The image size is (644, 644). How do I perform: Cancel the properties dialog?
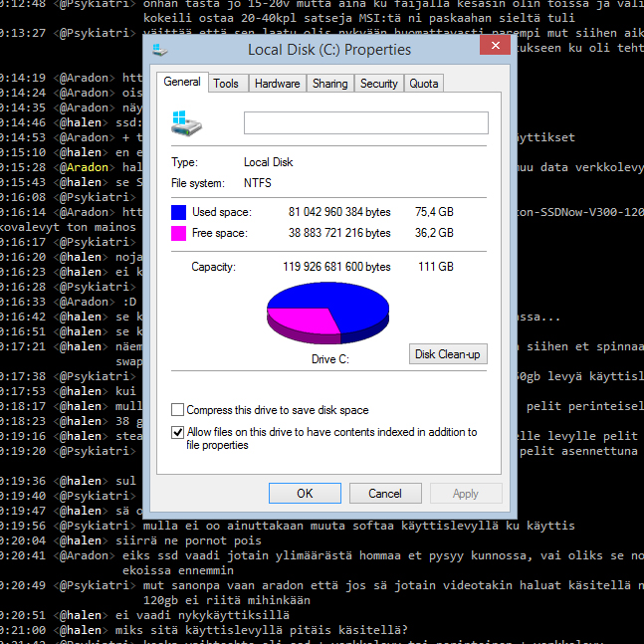385,493
